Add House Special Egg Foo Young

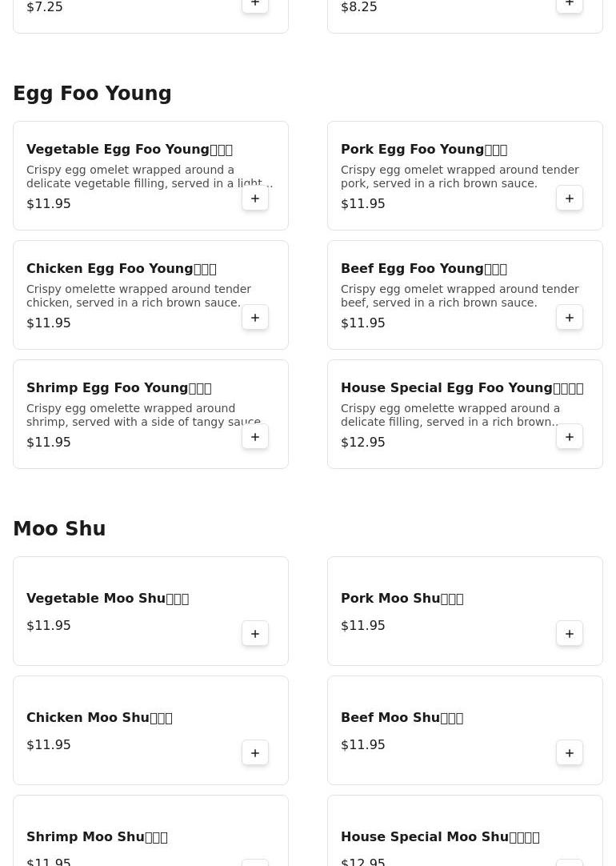(570, 437)
